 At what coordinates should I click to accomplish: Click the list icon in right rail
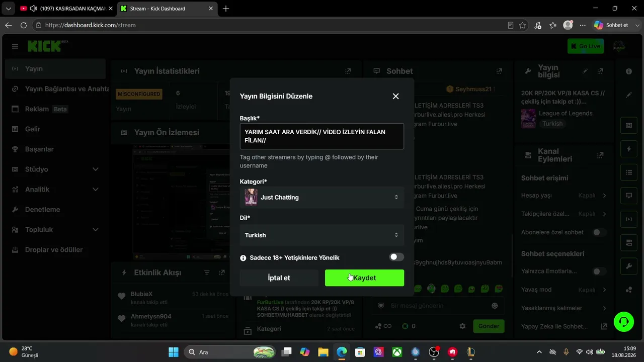tap(629, 172)
